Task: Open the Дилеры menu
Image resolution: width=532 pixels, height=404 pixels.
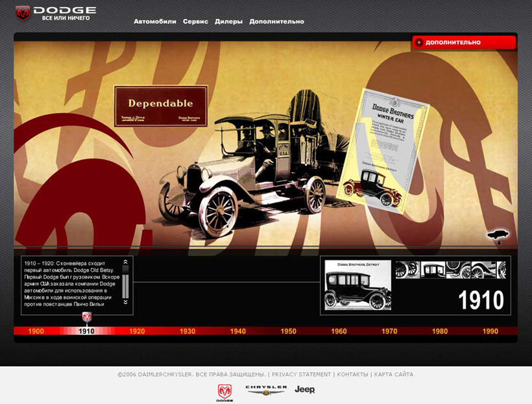Action: coord(228,21)
